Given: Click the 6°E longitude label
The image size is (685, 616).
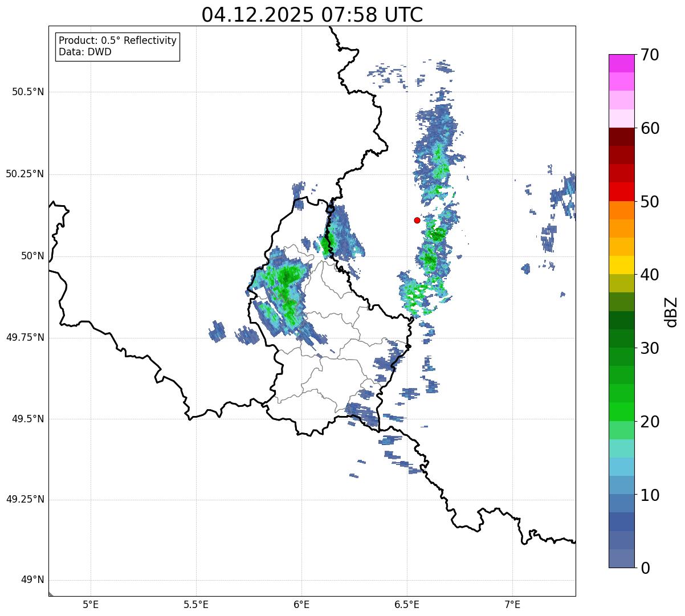Looking at the screenshot, I should pyautogui.click(x=301, y=605).
